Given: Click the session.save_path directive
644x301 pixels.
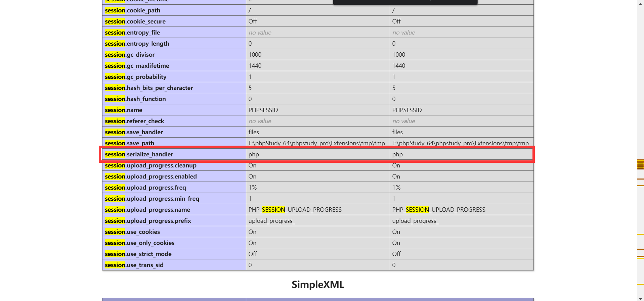Looking at the screenshot, I should [129, 143].
